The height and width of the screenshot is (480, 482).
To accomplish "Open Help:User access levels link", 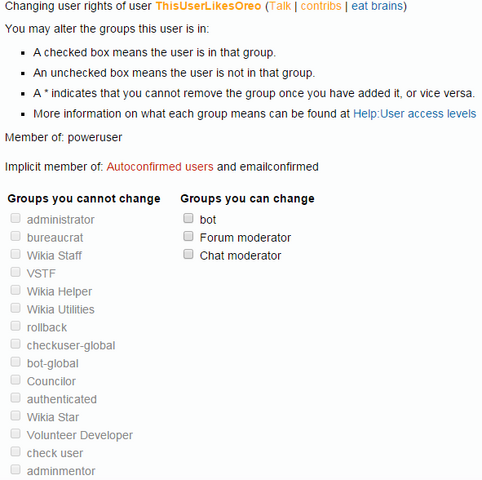I will 415,114.
